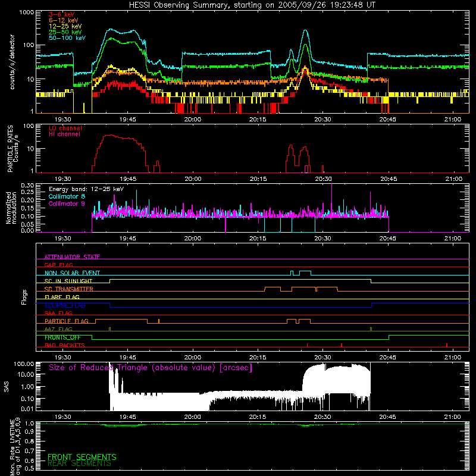Click the "1000" tick label of the count-rate panel
Viewport: 476px width, 476px height.
point(27,12)
